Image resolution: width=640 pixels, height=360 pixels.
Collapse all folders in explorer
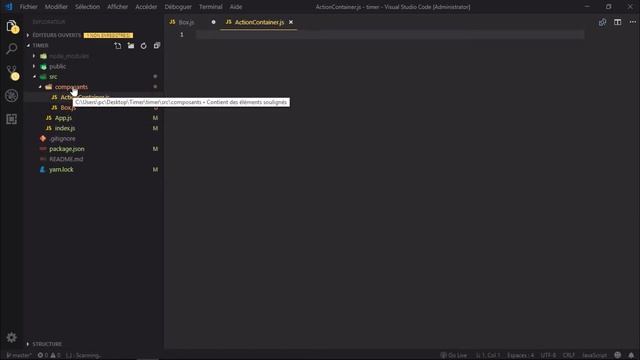click(x=157, y=46)
